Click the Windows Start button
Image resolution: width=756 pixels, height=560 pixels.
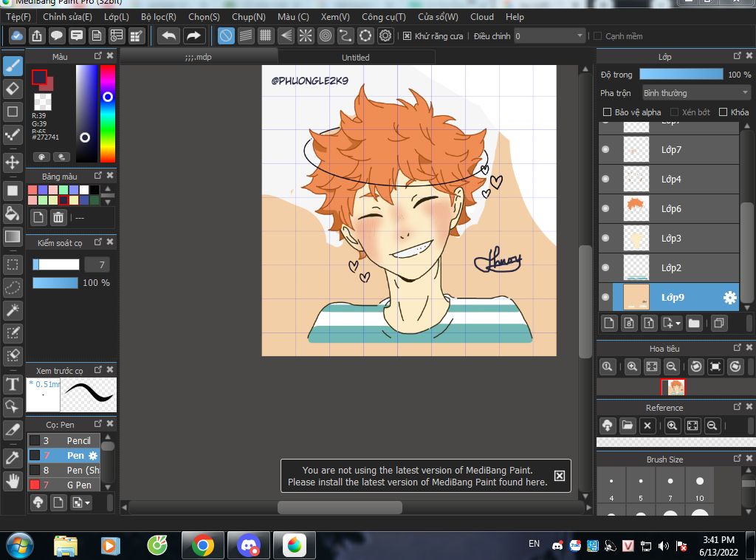(x=20, y=545)
